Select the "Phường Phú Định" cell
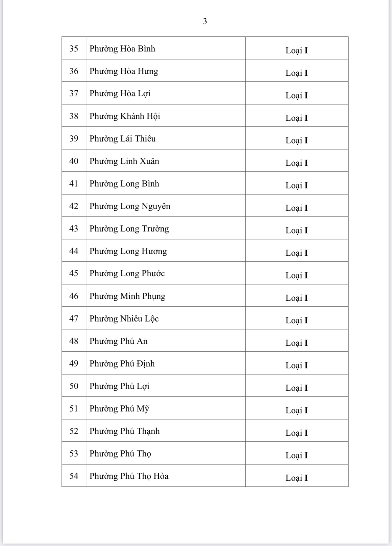392x546 pixels. pos(122,364)
